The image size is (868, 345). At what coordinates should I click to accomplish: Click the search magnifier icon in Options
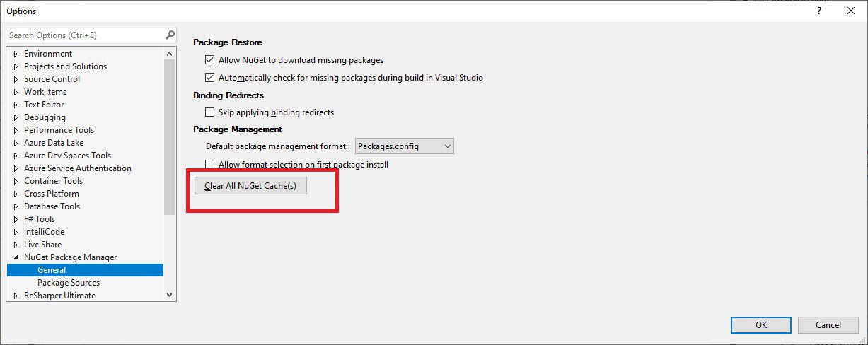coord(170,35)
